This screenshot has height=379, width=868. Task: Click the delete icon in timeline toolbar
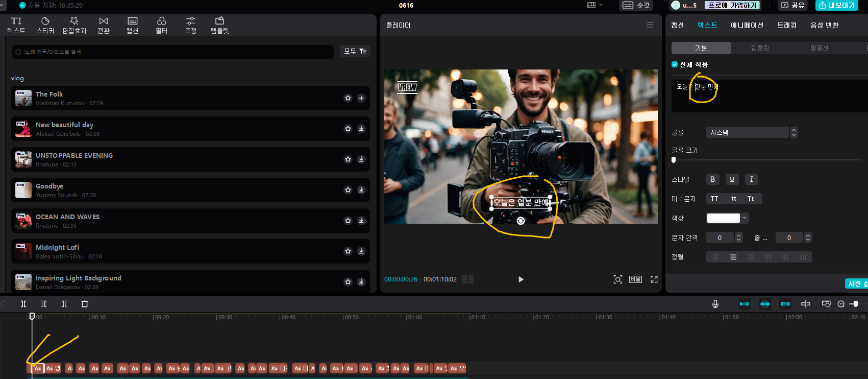85,304
